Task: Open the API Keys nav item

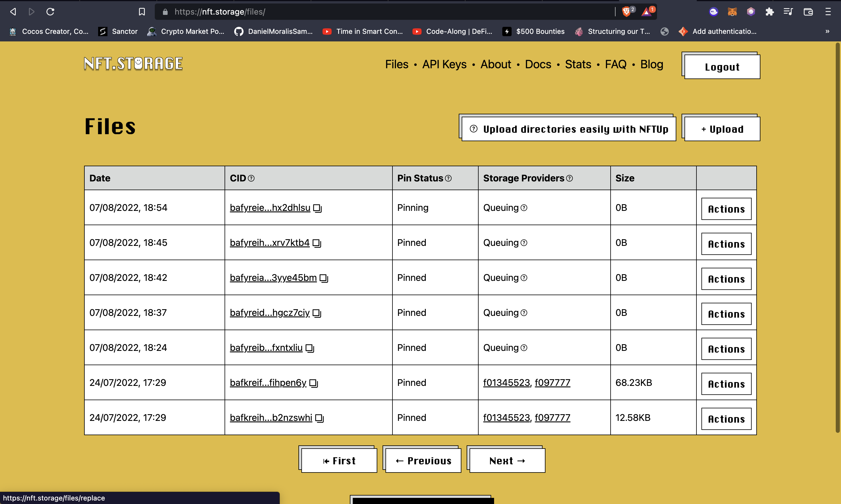Action: [444, 64]
